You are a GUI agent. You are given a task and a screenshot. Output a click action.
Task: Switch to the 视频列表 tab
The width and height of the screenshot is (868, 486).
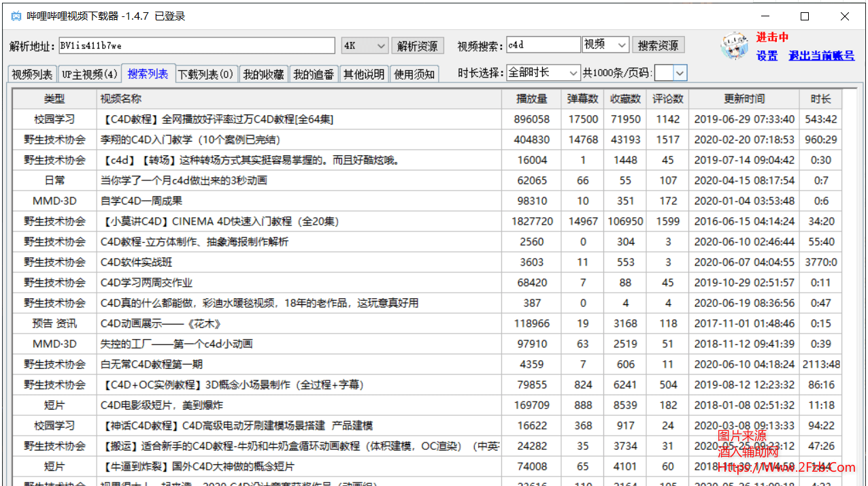click(32, 74)
